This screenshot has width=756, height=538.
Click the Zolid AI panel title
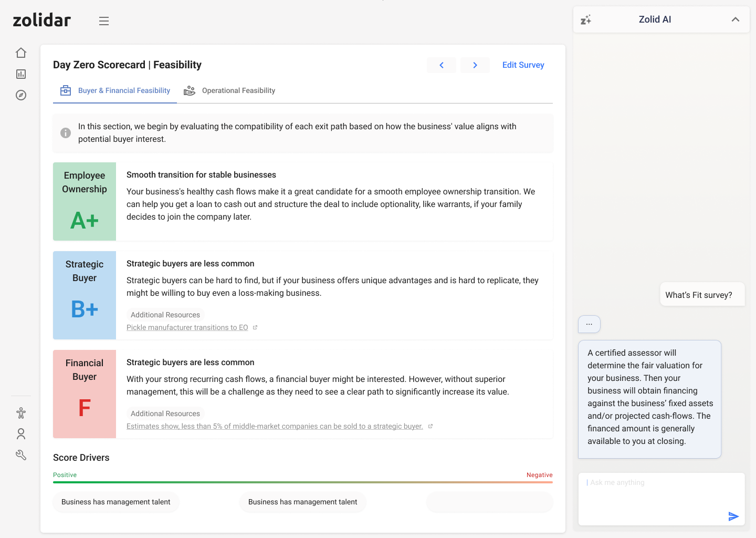click(655, 19)
